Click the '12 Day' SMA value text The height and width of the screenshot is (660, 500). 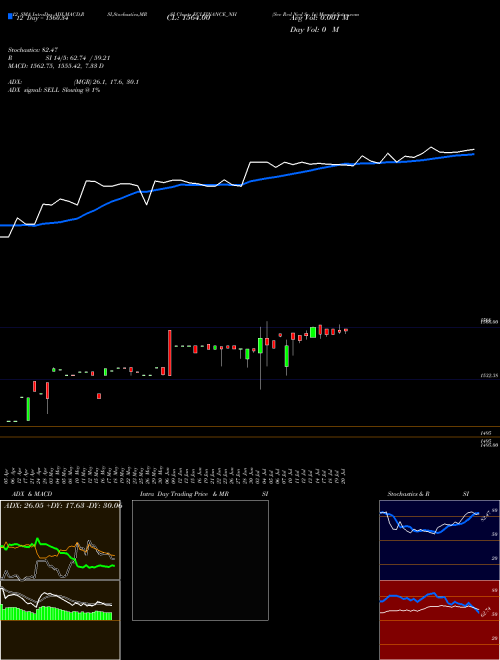41,17
